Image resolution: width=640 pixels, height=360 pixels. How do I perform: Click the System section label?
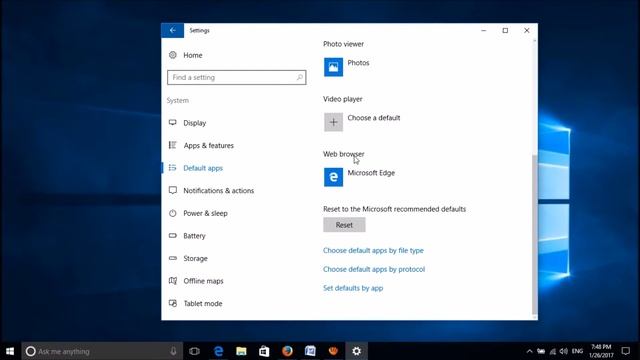(x=178, y=100)
